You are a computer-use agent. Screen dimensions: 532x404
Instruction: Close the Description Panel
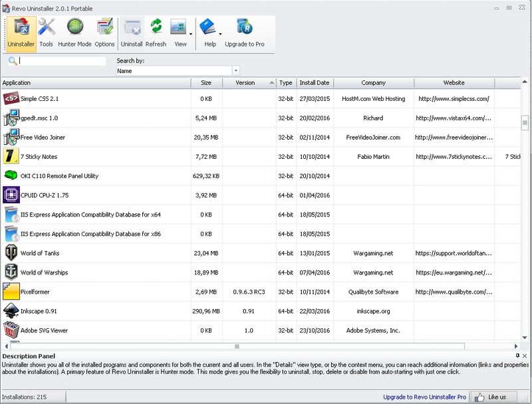click(x=525, y=356)
